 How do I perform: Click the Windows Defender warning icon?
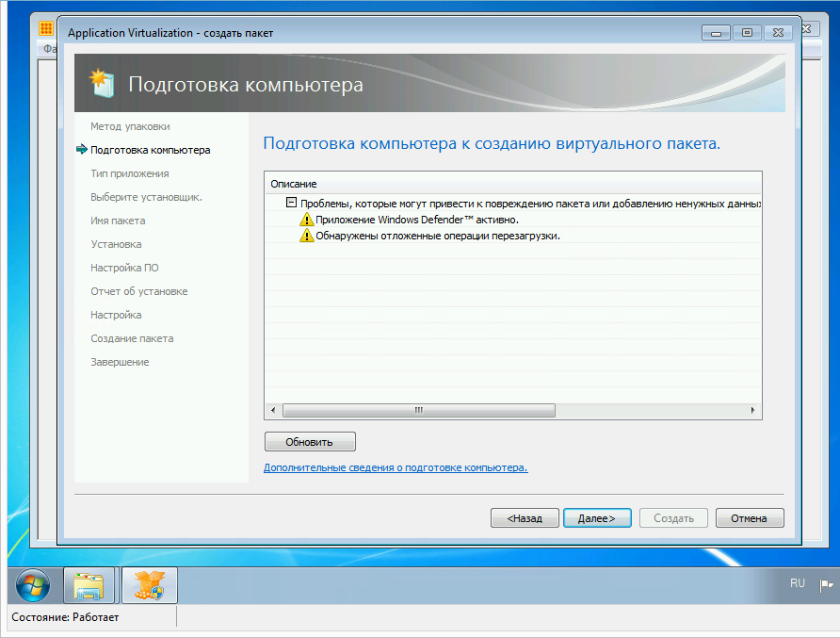[x=306, y=220]
